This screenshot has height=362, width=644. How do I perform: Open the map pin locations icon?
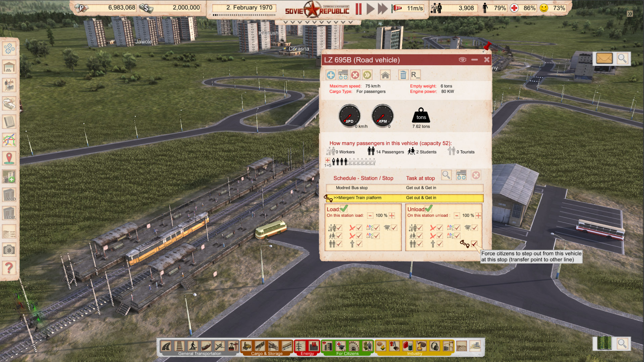(x=9, y=158)
